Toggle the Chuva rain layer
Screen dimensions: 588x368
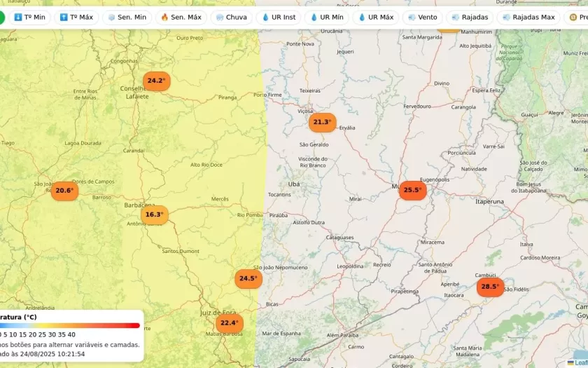231,18
